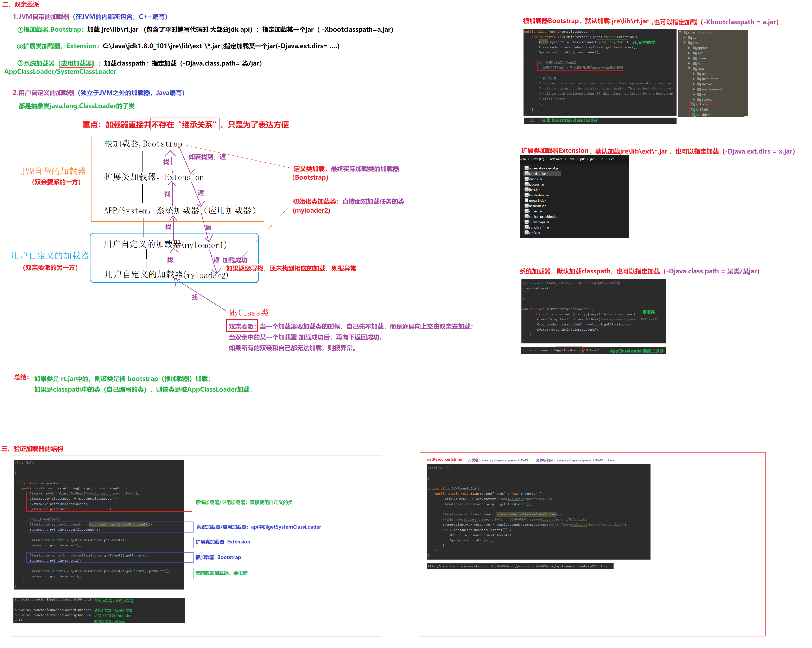The image size is (812, 648).
Task: Expand the annotation package node
Action: point(694,74)
